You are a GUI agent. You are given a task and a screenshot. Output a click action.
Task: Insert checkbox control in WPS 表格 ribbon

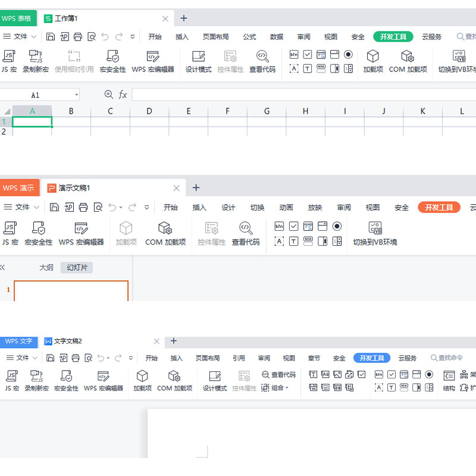[x=308, y=55]
